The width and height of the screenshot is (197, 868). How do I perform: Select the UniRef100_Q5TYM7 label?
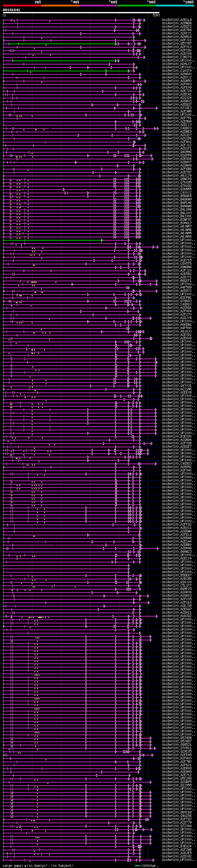[177, 43]
